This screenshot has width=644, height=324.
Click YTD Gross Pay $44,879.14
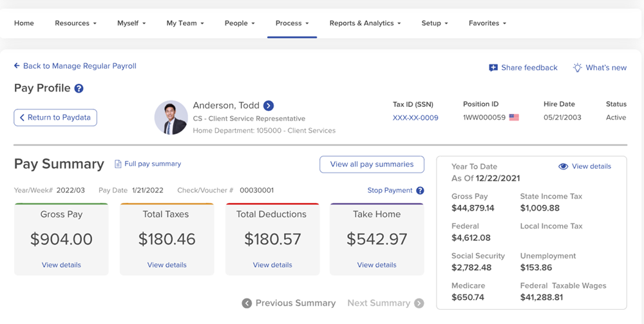tap(473, 208)
